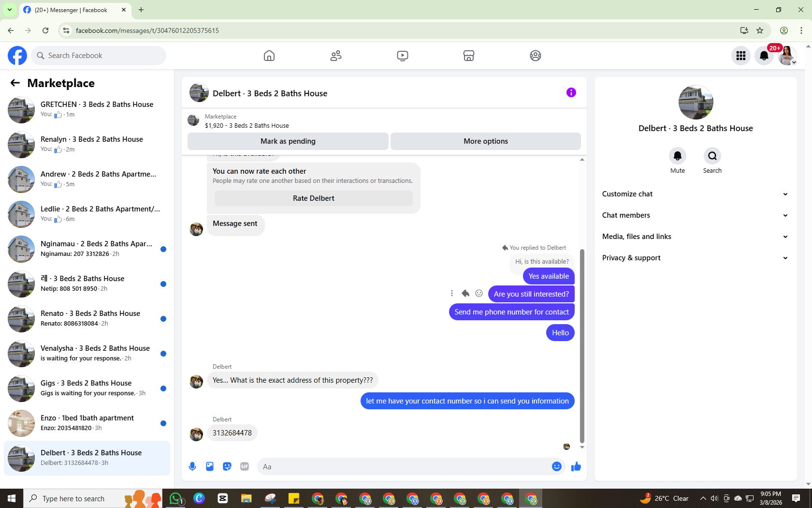Open the notifications bell with the 20+ badge

tap(764, 56)
